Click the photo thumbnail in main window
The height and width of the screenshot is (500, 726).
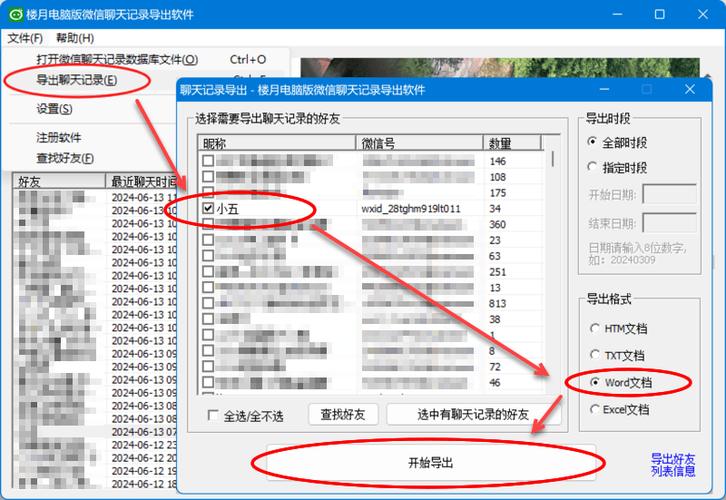click(500, 68)
